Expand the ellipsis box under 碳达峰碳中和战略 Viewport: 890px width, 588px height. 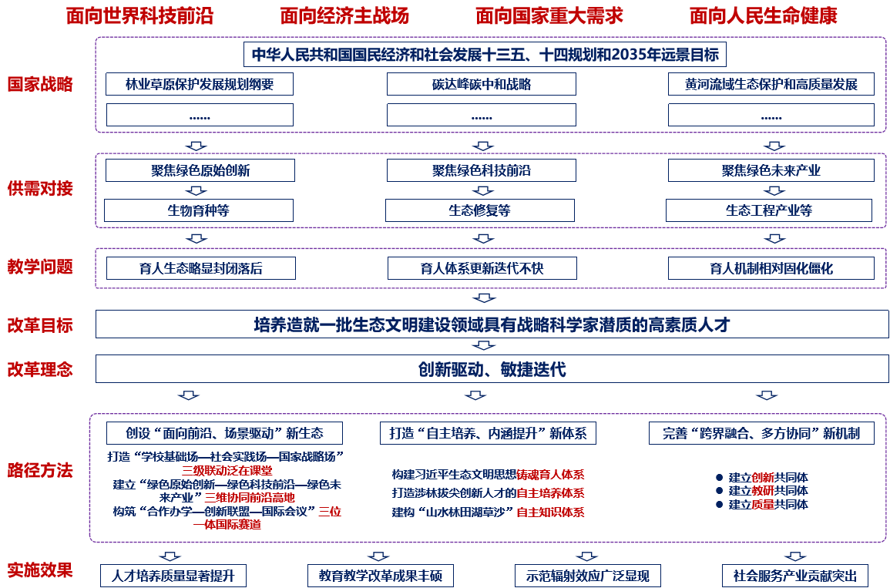tap(482, 115)
